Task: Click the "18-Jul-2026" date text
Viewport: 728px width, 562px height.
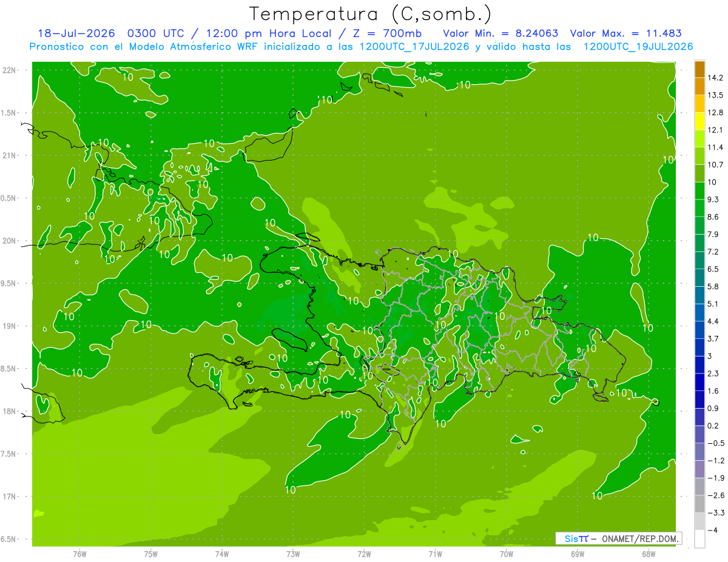Action: [76, 33]
